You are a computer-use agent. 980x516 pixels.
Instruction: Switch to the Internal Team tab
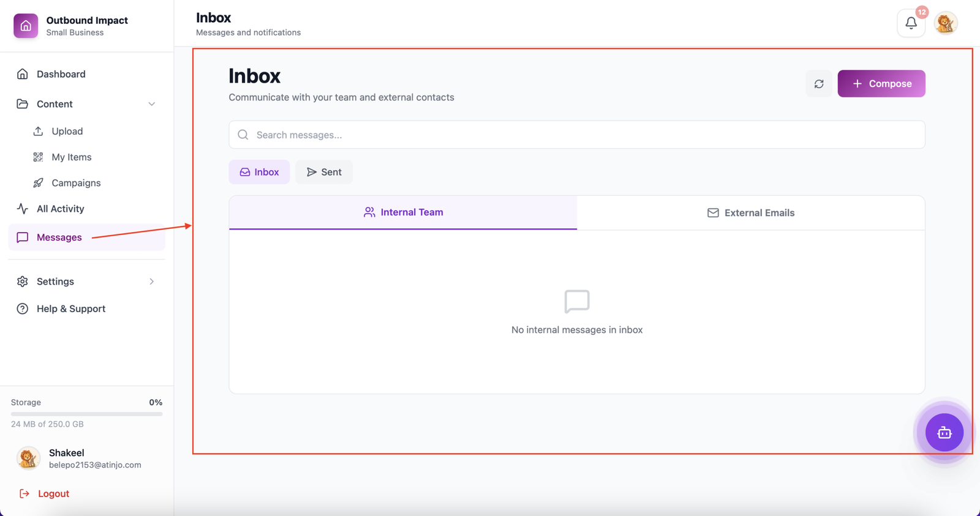pos(403,212)
